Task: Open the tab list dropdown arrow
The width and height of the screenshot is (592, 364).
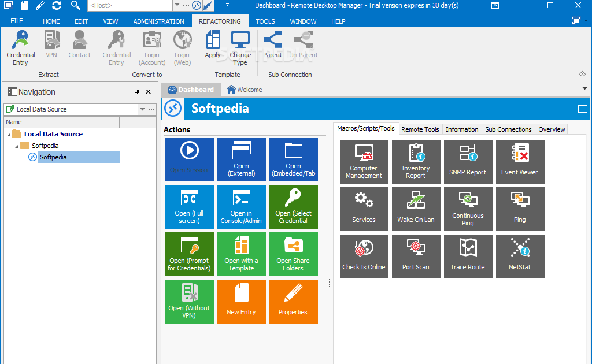Action: coord(584,88)
